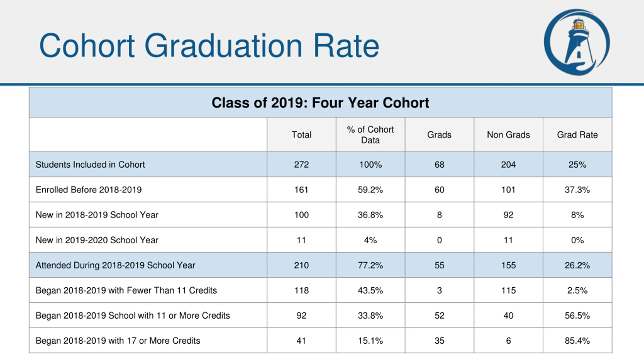Click the Non Grads column header
This screenshot has height=362, width=644.
508,135
